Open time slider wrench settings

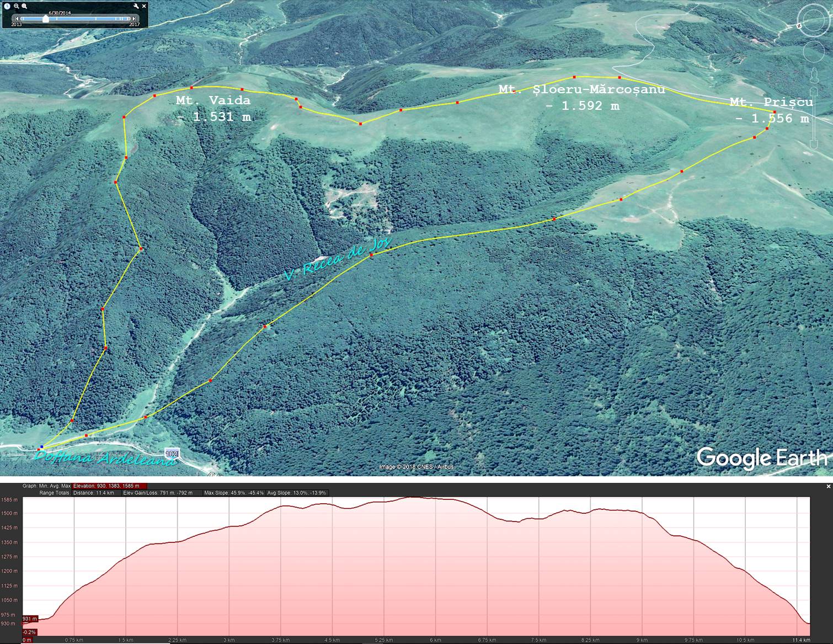click(136, 6)
